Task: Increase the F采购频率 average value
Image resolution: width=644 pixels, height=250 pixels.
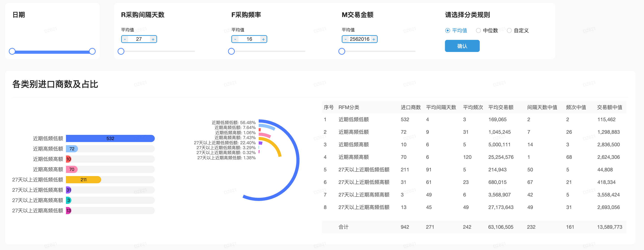Action: (263, 39)
